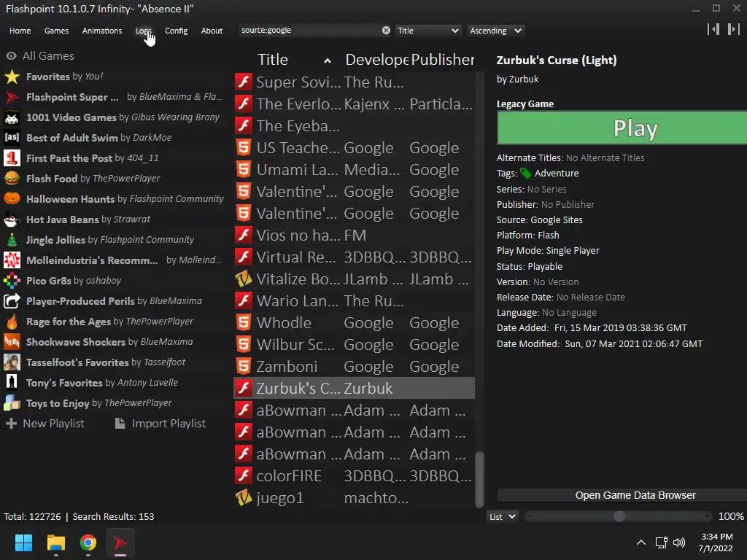This screenshot has height=560, width=747.
Task: Adjust the thumbnail scale slider handle
Action: [x=619, y=516]
